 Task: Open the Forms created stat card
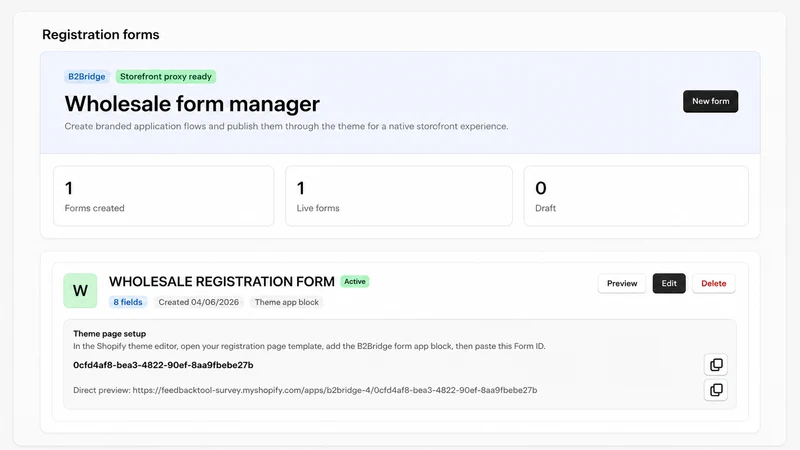coord(163,196)
